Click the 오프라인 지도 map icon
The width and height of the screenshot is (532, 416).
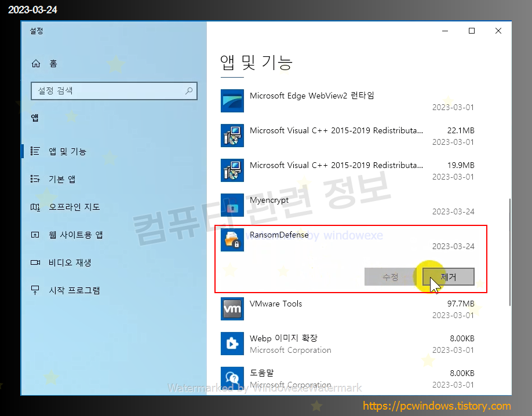pos(35,207)
